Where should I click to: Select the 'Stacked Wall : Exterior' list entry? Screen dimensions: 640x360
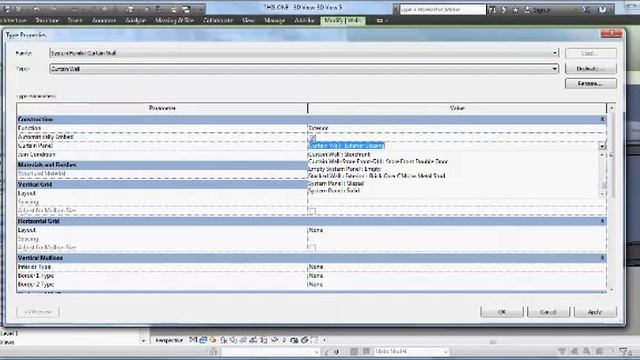click(376, 176)
